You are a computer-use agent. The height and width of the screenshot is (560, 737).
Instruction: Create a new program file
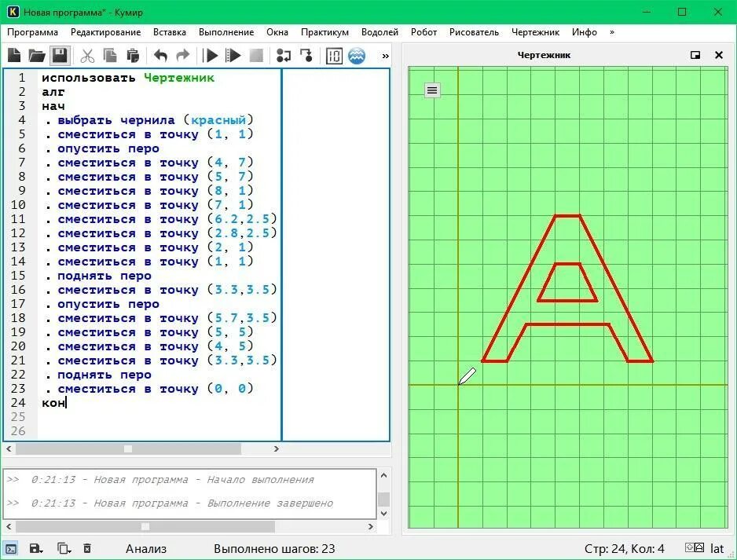pos(15,56)
